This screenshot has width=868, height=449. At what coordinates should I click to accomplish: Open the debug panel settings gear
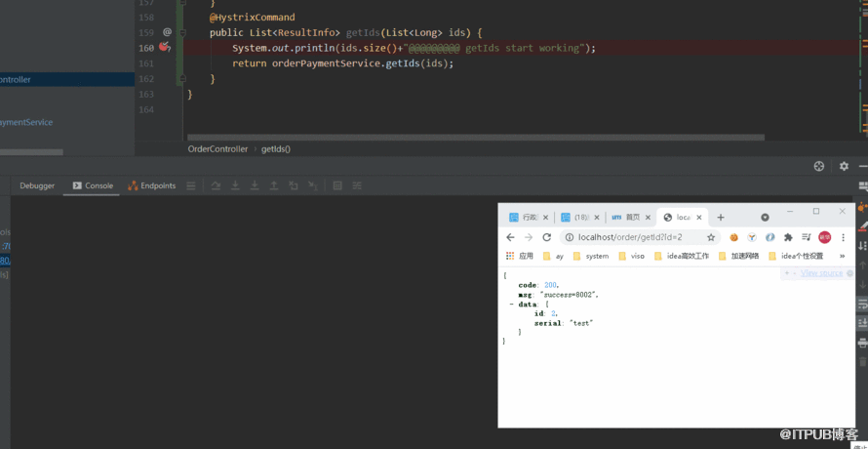844,166
